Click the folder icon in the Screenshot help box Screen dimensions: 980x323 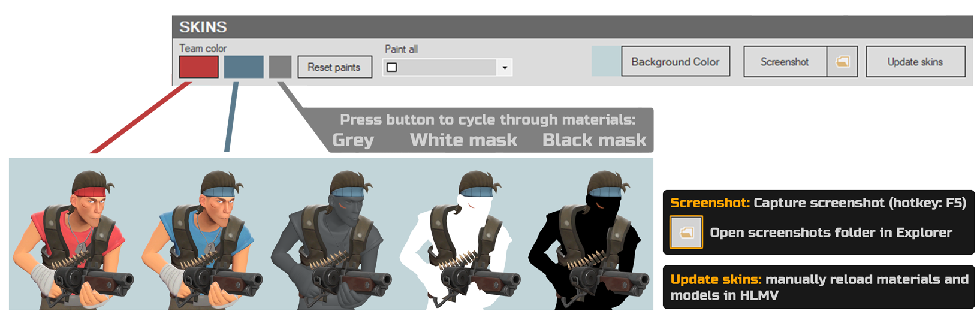686,232
